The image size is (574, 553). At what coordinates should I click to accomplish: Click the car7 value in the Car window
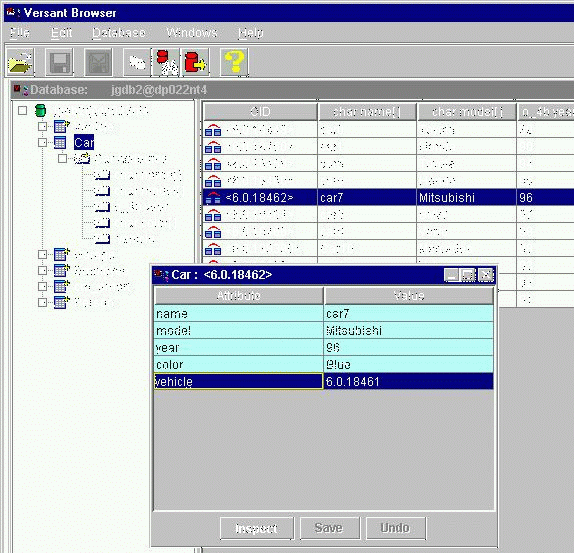409,314
